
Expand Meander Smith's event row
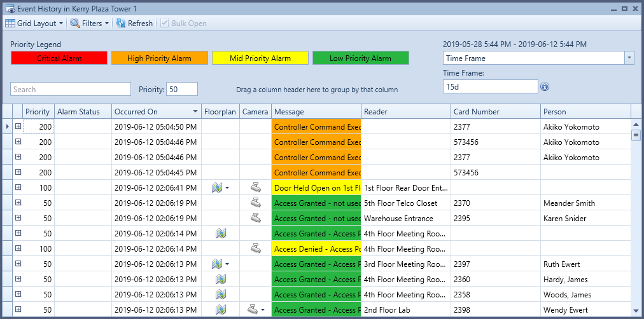click(18, 203)
